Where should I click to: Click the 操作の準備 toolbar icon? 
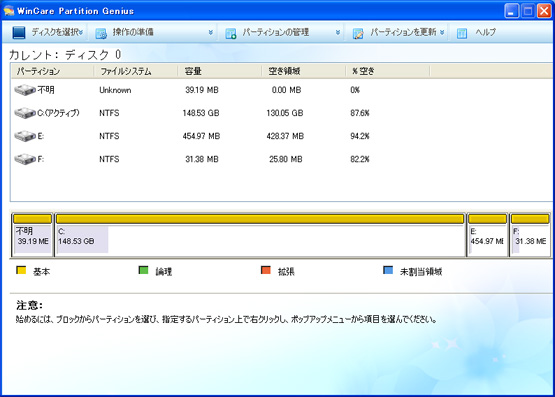point(101,33)
